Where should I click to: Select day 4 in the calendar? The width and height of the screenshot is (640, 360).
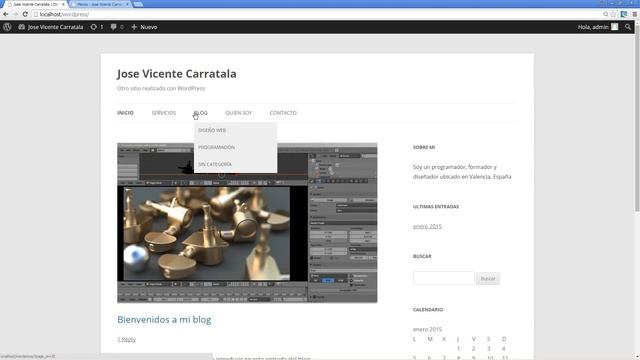coord(504,349)
